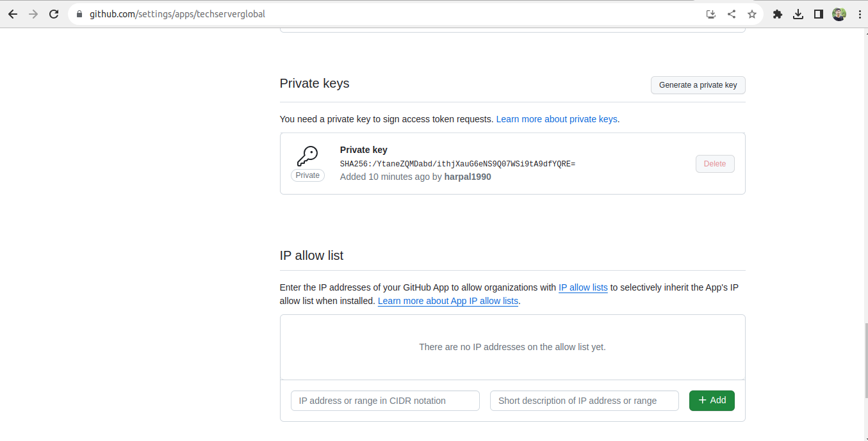Open the browser downloads icon
Screen dimensions: 868x441
798,14
